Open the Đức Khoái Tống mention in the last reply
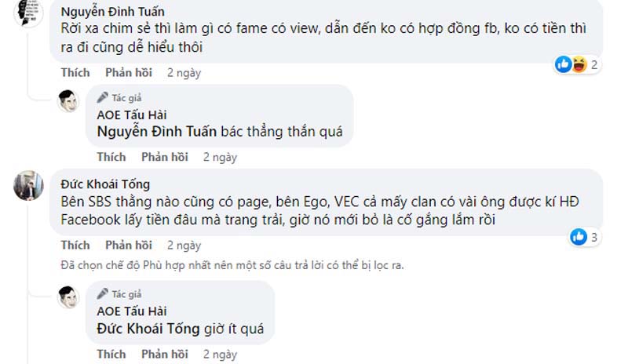This screenshot has width=628, height=364. coord(148,329)
